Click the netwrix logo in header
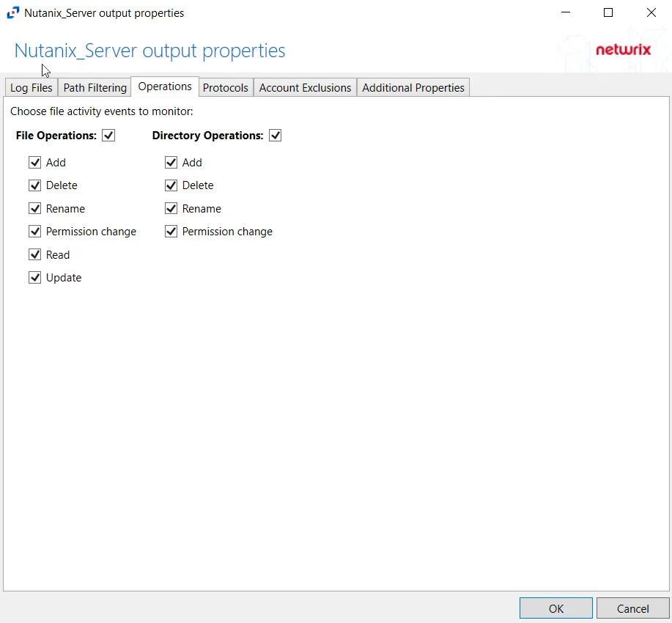The height and width of the screenshot is (623, 672). pyautogui.click(x=624, y=50)
